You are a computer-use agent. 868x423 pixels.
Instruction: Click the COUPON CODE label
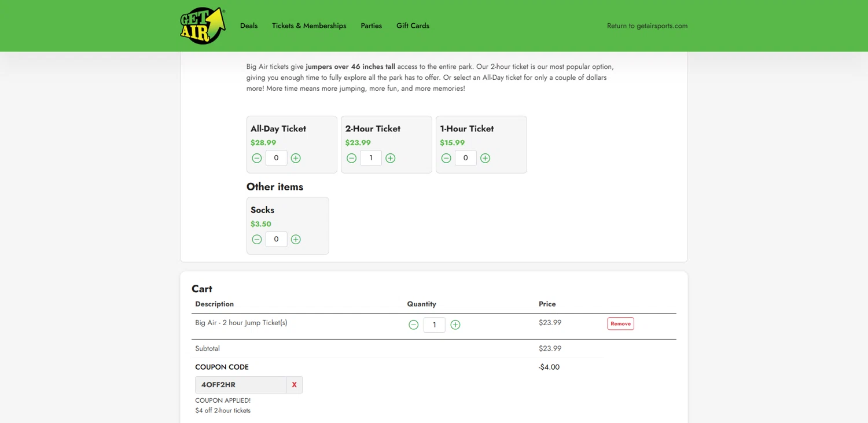(x=222, y=367)
